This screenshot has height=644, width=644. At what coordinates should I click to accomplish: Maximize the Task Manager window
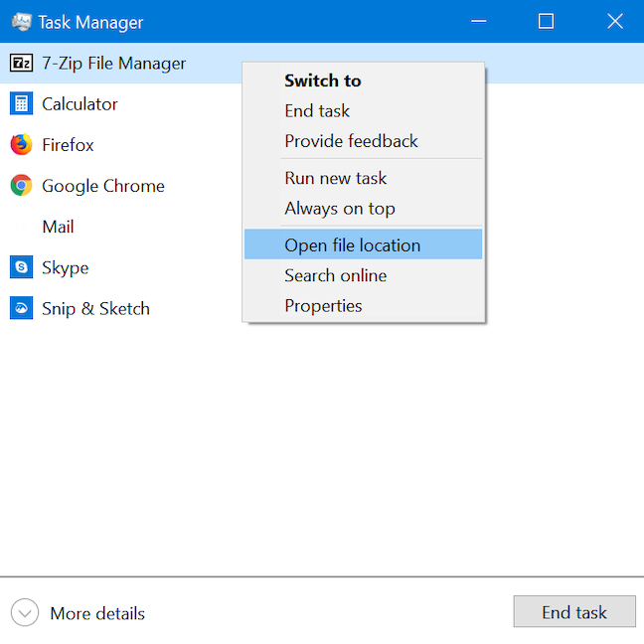coord(546,21)
